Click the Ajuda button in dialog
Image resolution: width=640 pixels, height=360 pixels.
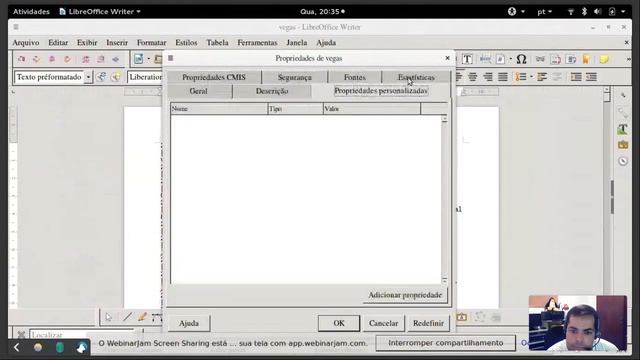(x=189, y=323)
